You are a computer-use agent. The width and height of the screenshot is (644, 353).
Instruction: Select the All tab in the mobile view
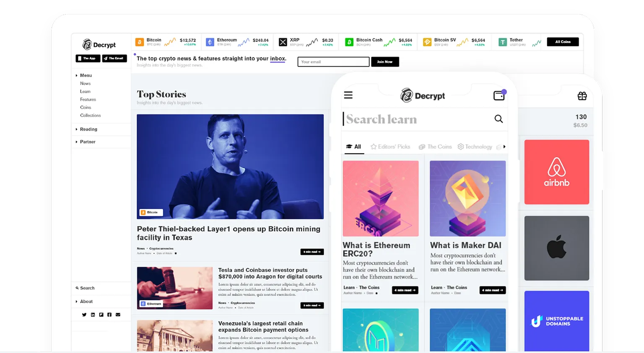(x=354, y=147)
